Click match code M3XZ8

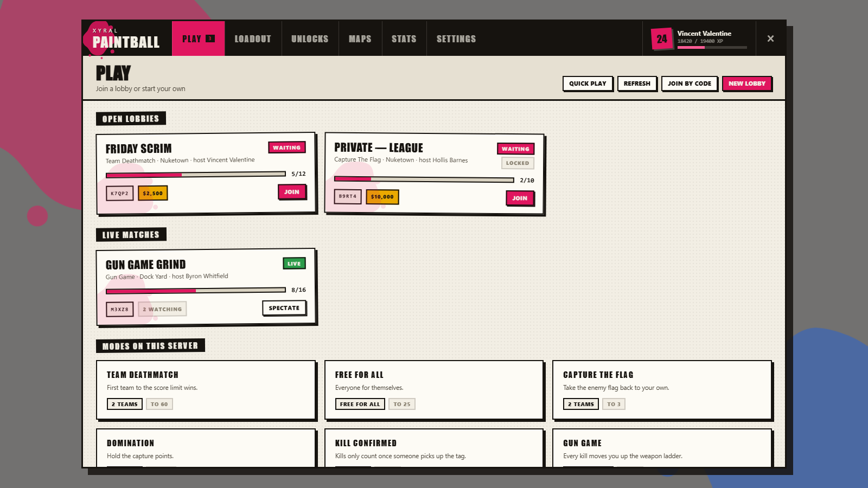click(120, 309)
